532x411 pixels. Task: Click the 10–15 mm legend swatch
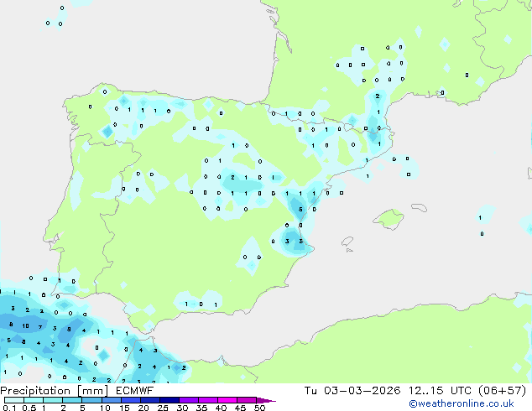click(x=111, y=400)
